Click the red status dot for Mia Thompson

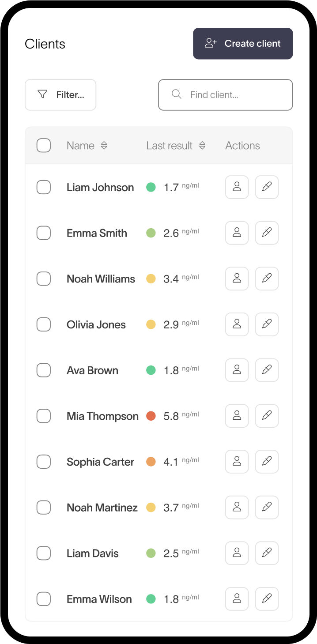click(151, 416)
